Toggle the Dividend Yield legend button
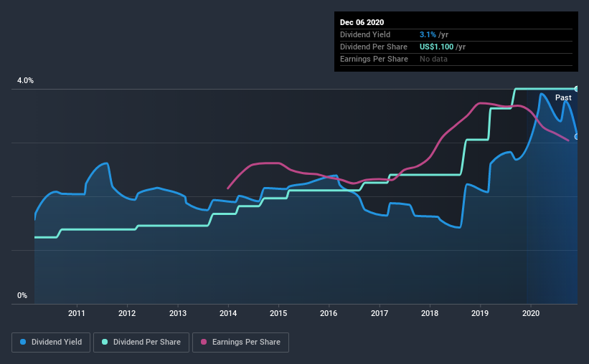This screenshot has height=364, width=589. pyautogui.click(x=51, y=343)
